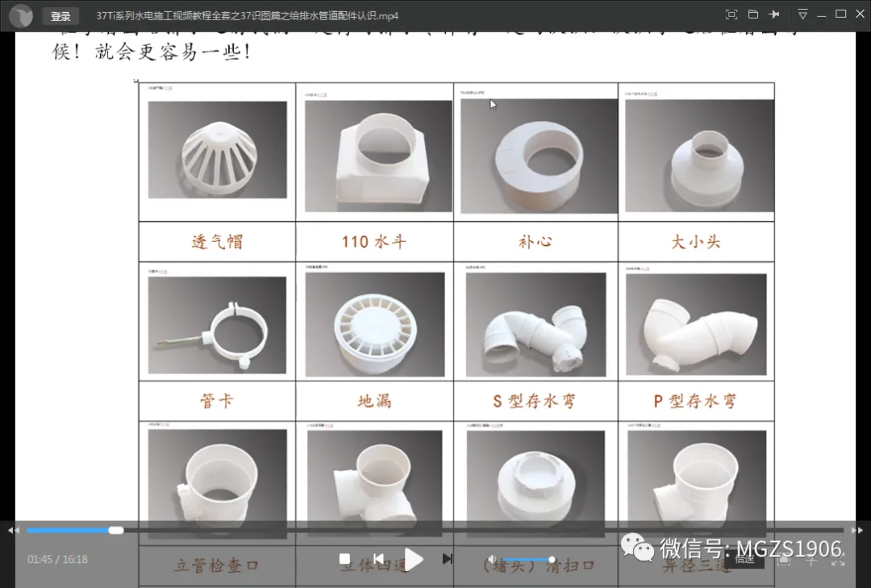871x588 pixels.
Task: Go to the previous video
Action: [x=378, y=558]
